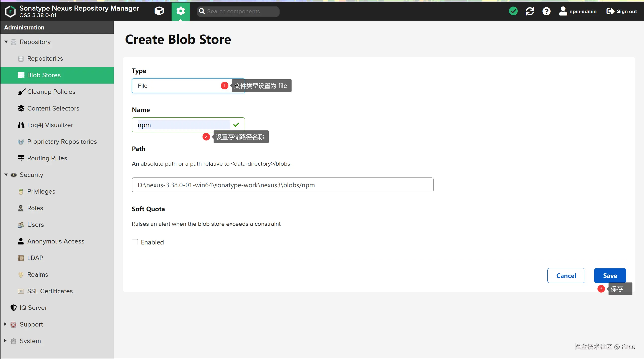Collapse the Security tree section
644x359 pixels.
coord(6,175)
